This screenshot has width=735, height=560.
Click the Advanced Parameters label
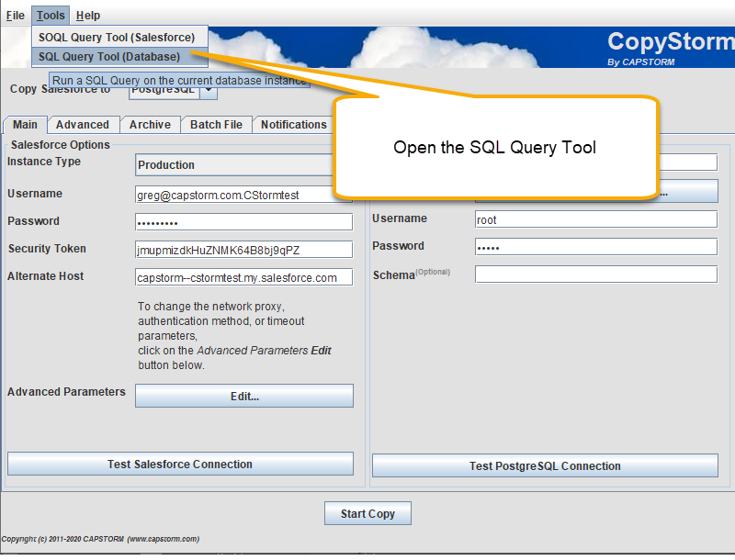coord(66,392)
